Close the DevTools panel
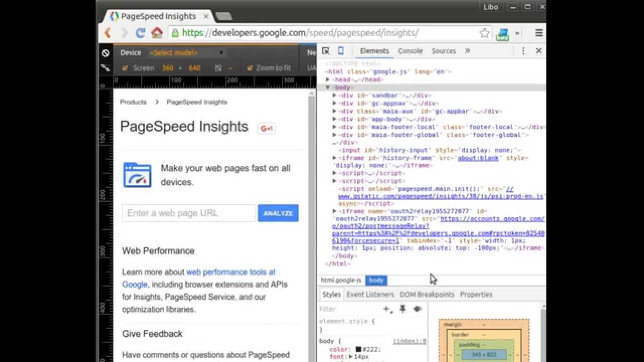The width and height of the screenshot is (644, 362). (539, 51)
